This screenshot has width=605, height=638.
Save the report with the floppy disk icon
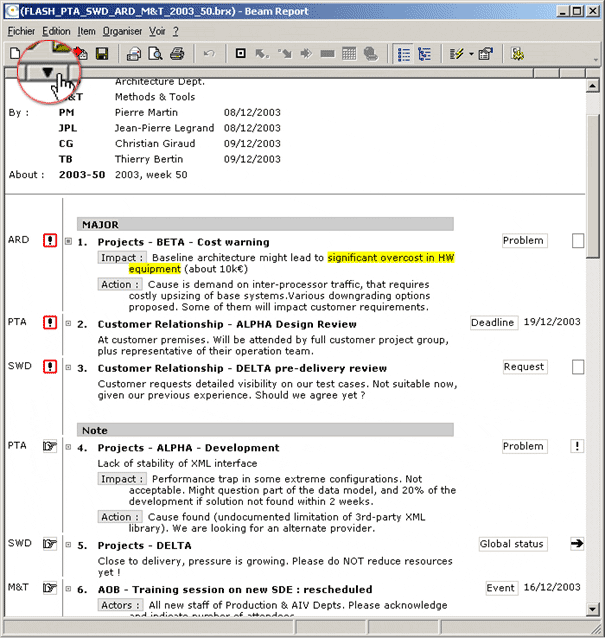pos(102,53)
